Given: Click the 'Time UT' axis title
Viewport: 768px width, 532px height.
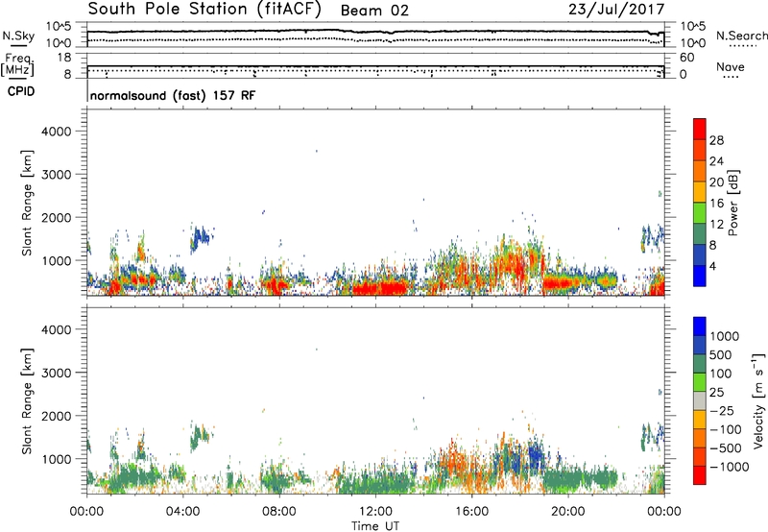Looking at the screenshot, I should coord(375,526).
